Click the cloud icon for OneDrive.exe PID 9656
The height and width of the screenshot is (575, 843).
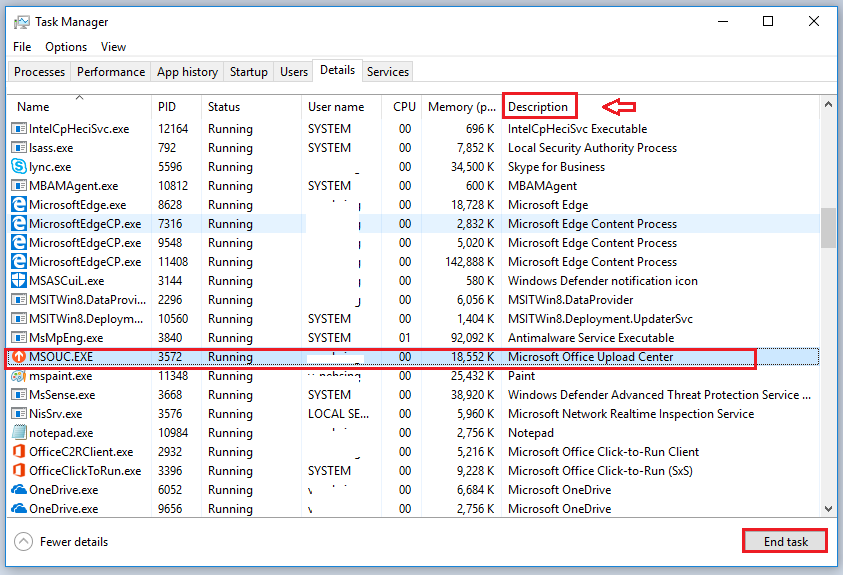tap(19, 509)
